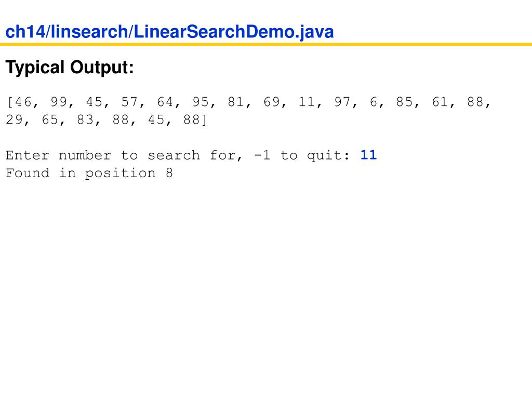Click the value 57 in the array
The width and height of the screenshot is (532, 399).
click(129, 102)
